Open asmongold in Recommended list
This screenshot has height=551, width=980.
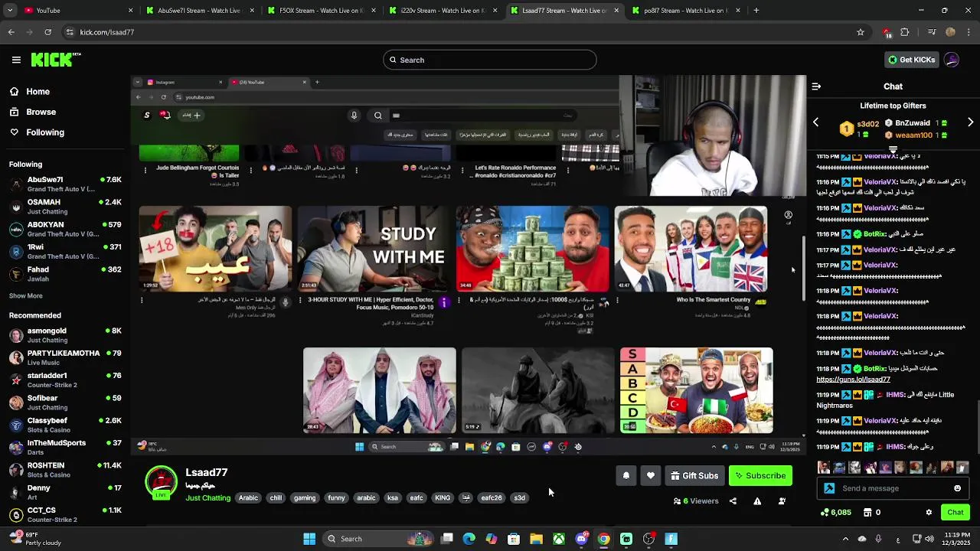64,335
